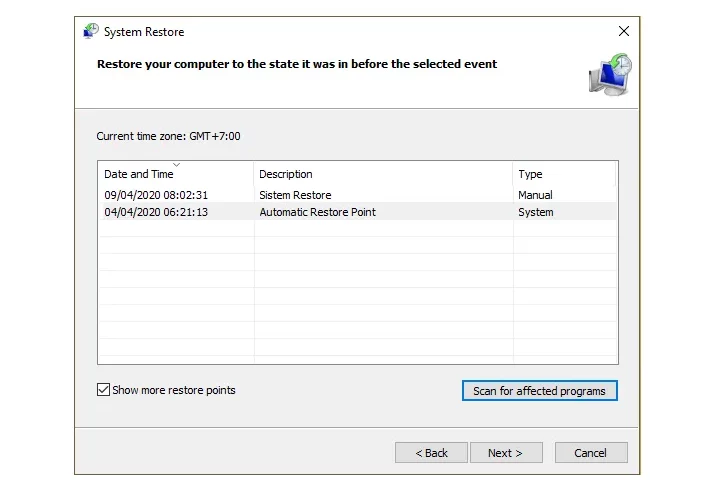Close the System Restore dialog
The height and width of the screenshot is (500, 715).
click(624, 31)
